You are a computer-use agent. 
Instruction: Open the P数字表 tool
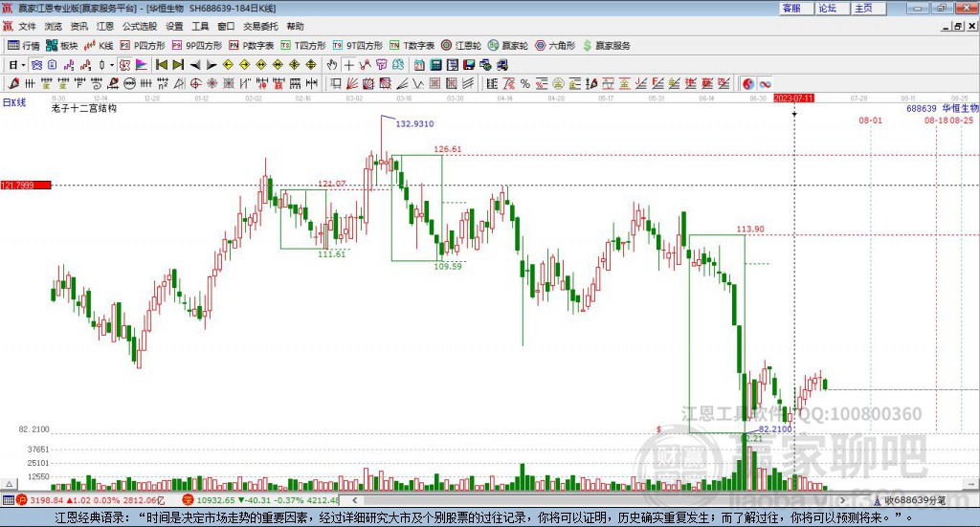tap(252, 46)
